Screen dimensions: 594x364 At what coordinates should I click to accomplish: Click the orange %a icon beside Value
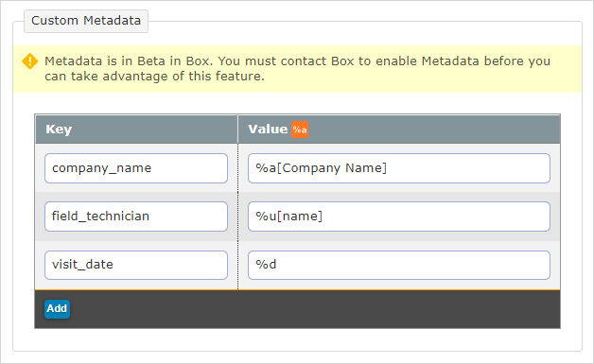click(300, 130)
